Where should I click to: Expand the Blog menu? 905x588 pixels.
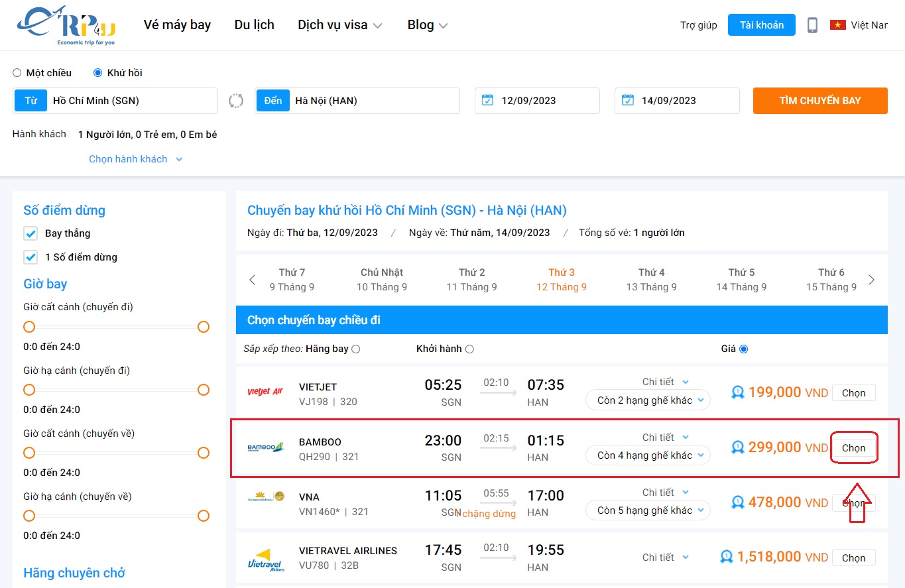pos(428,25)
